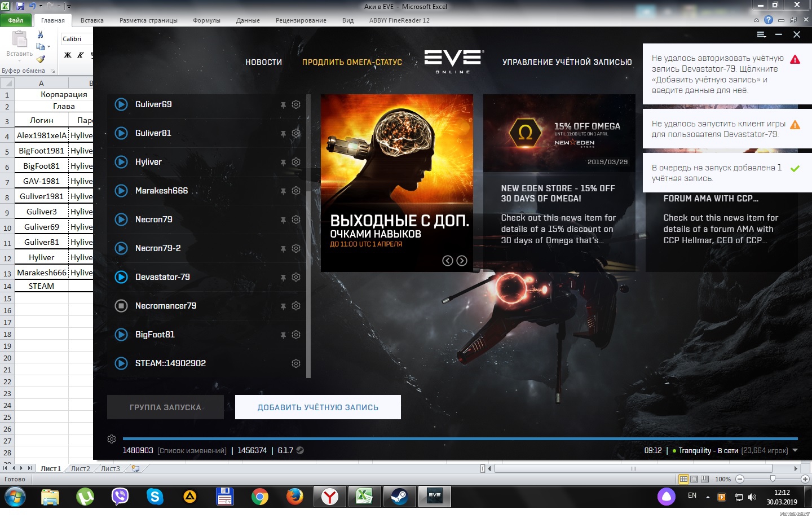Click the launcher download progress bar
Viewport: 812px width, 518px height.
pos(460,438)
